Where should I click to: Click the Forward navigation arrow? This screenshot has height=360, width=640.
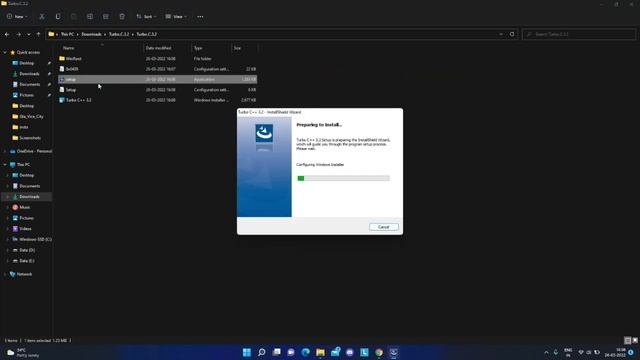coord(18,34)
